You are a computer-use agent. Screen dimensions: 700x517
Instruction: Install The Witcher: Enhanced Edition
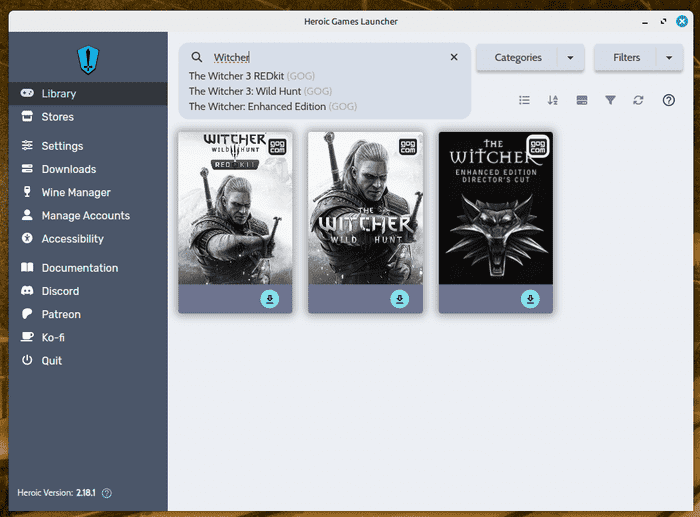530,299
